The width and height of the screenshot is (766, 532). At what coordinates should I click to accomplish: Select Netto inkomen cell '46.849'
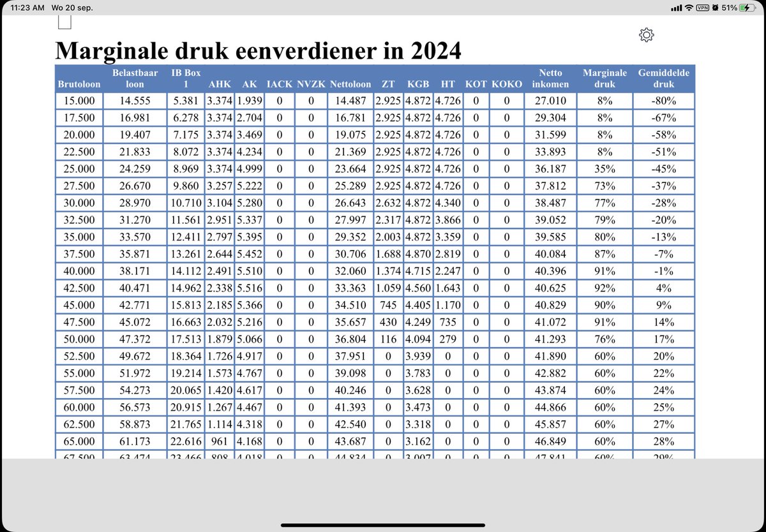click(551, 441)
